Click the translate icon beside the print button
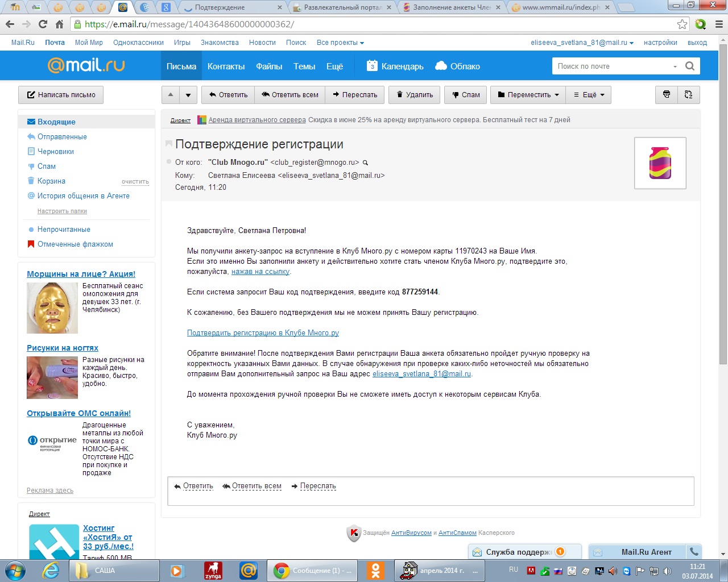Screen dimensions: 728x582 pos(689,95)
